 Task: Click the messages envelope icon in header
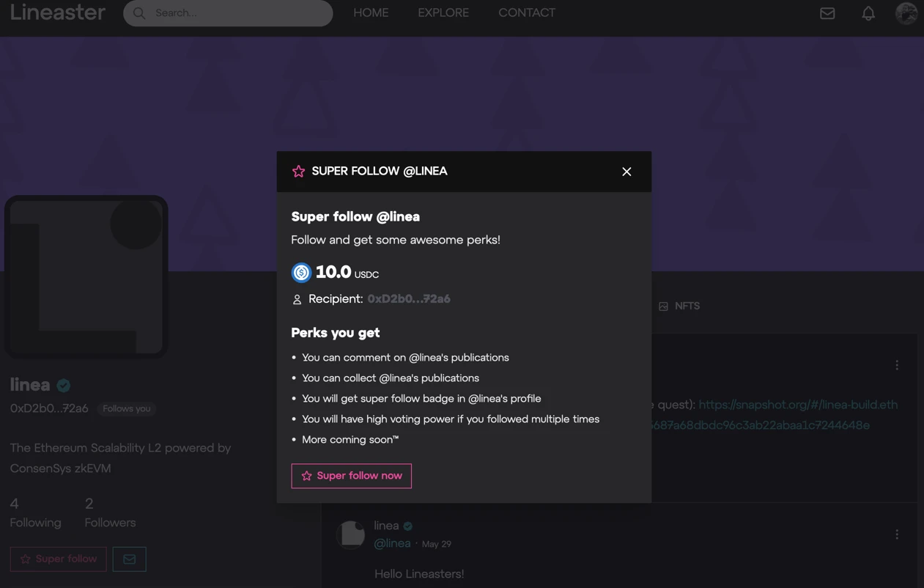tap(827, 13)
